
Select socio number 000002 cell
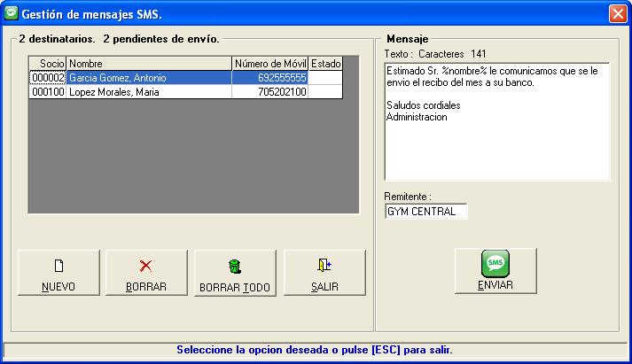(x=48, y=78)
